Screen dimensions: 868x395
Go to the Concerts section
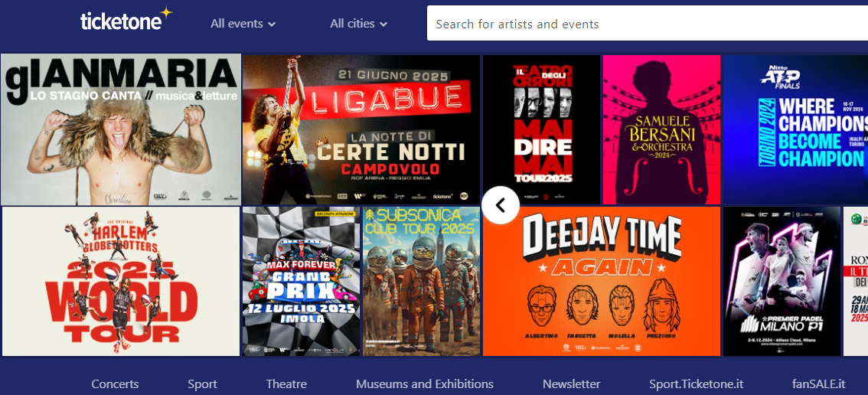click(x=115, y=384)
